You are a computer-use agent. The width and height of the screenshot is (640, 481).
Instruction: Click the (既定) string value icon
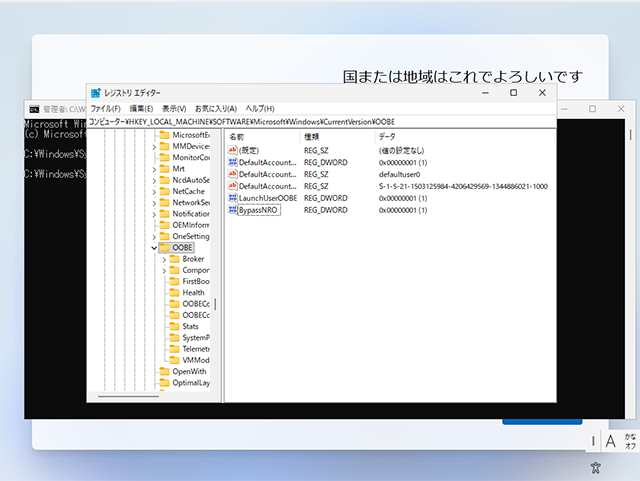coord(233,149)
